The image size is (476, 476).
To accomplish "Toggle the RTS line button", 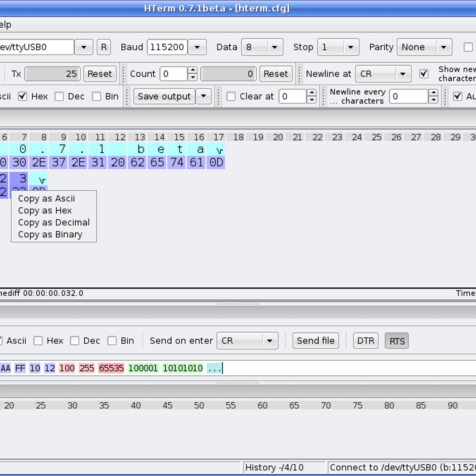I will pos(397,341).
